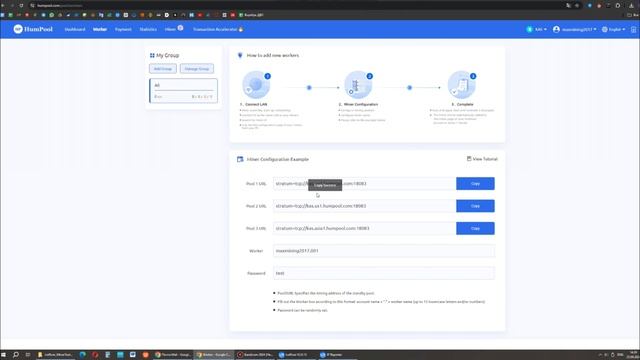
Task: Click the Complete step illustration
Action: (462, 85)
